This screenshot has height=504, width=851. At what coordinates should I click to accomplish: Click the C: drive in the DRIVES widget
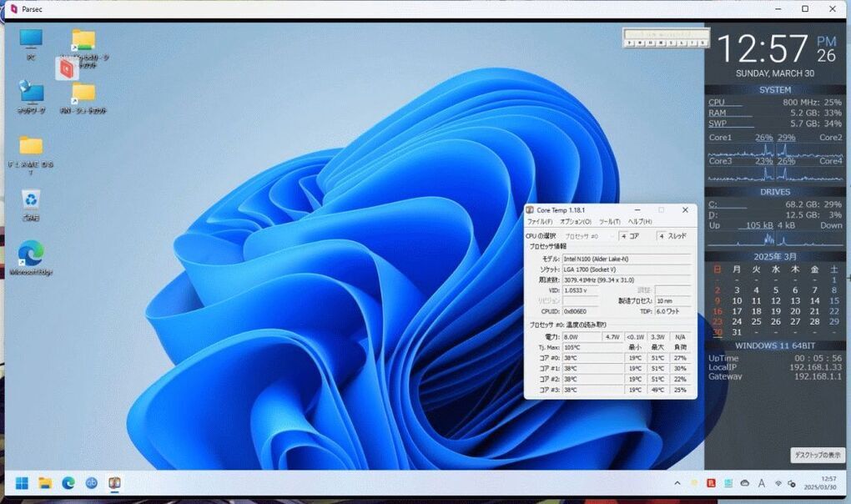[x=713, y=204]
